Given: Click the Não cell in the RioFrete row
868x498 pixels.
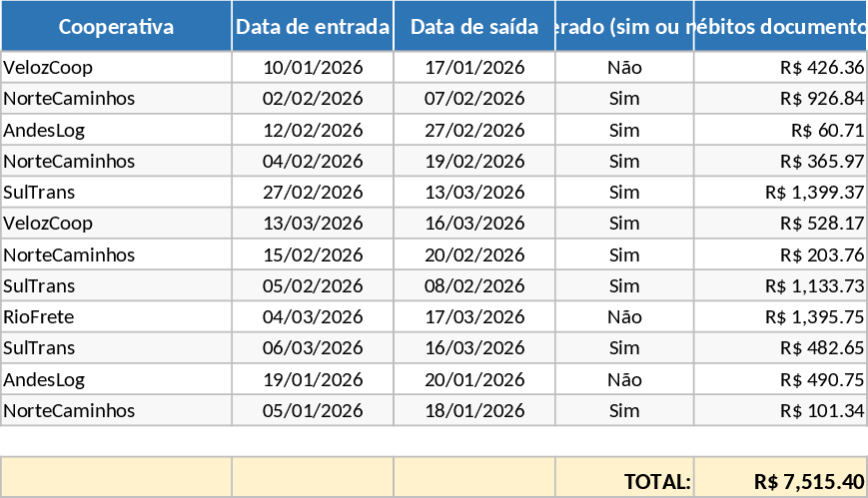Looking at the screenshot, I should point(624,317).
